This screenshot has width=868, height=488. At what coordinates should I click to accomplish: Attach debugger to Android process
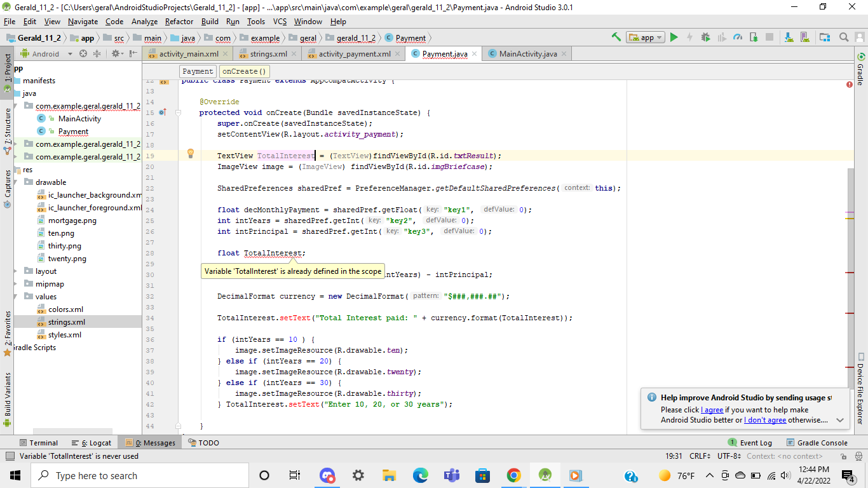[753, 37]
